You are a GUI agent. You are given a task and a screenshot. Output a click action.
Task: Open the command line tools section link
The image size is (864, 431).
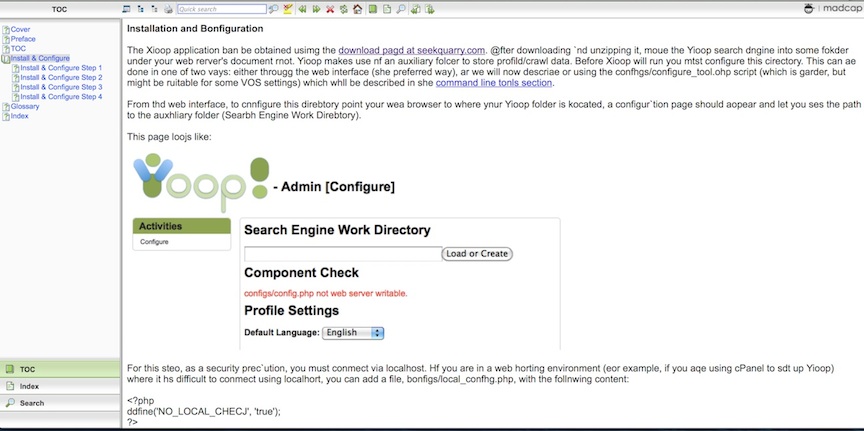(493, 82)
